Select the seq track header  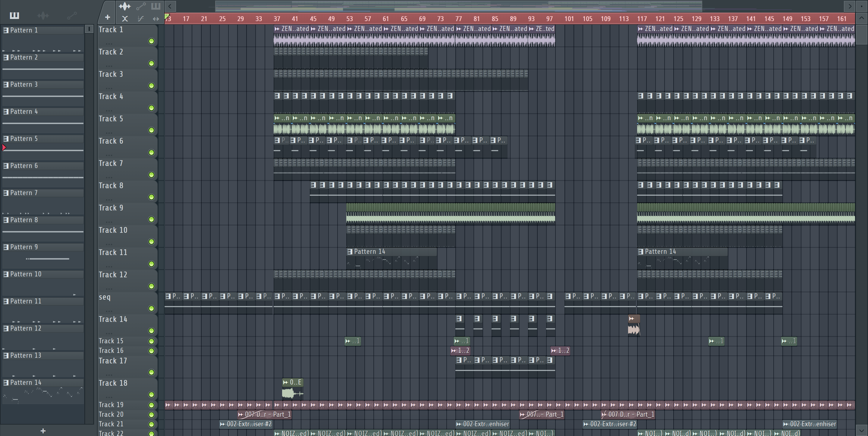point(127,303)
